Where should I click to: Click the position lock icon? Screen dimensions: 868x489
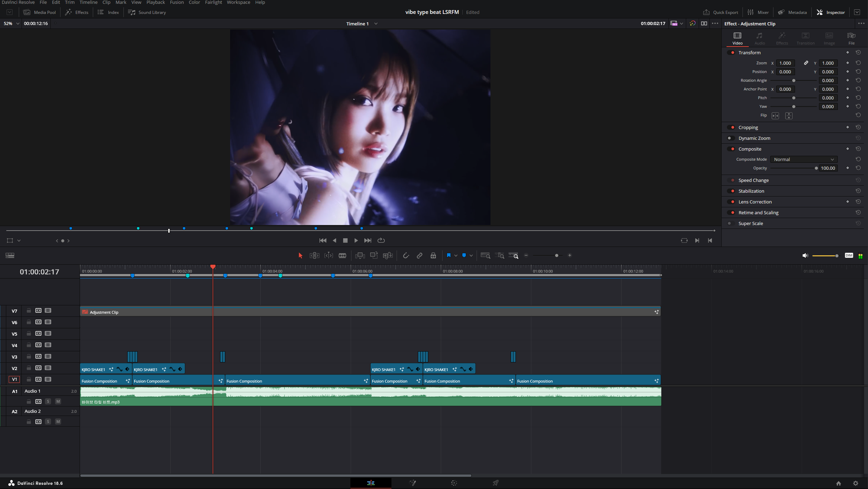(433, 256)
